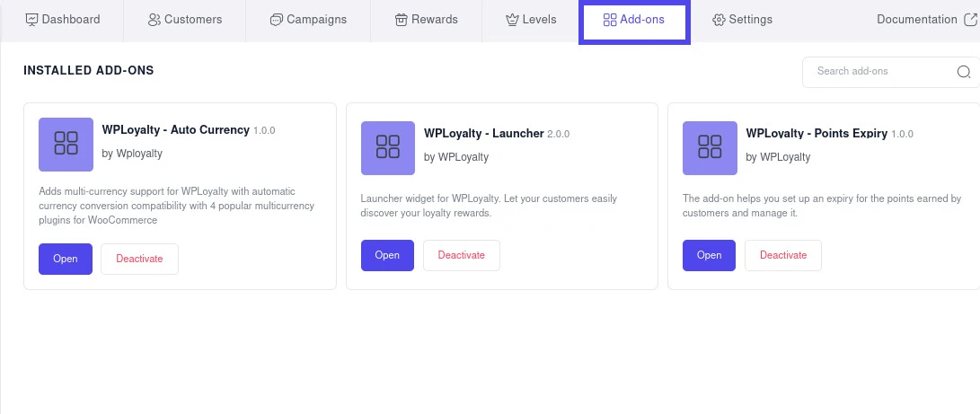
Task: Click the search magnifier icon
Action: (x=964, y=72)
